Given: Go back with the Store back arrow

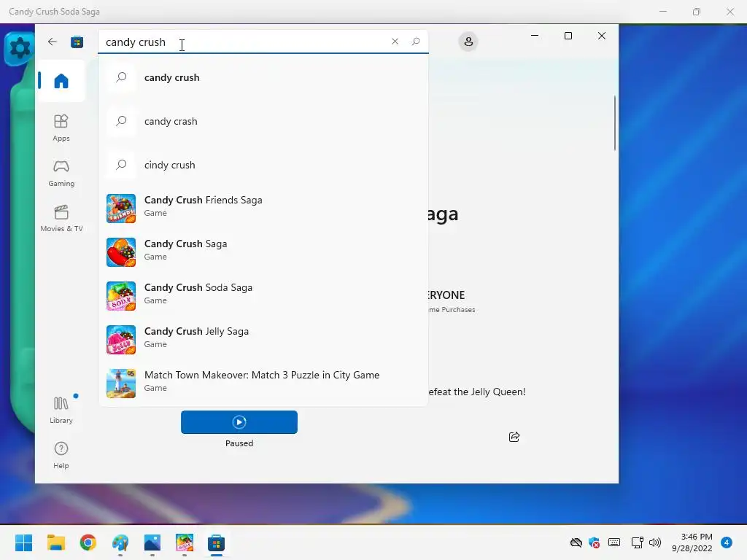Looking at the screenshot, I should (53, 42).
